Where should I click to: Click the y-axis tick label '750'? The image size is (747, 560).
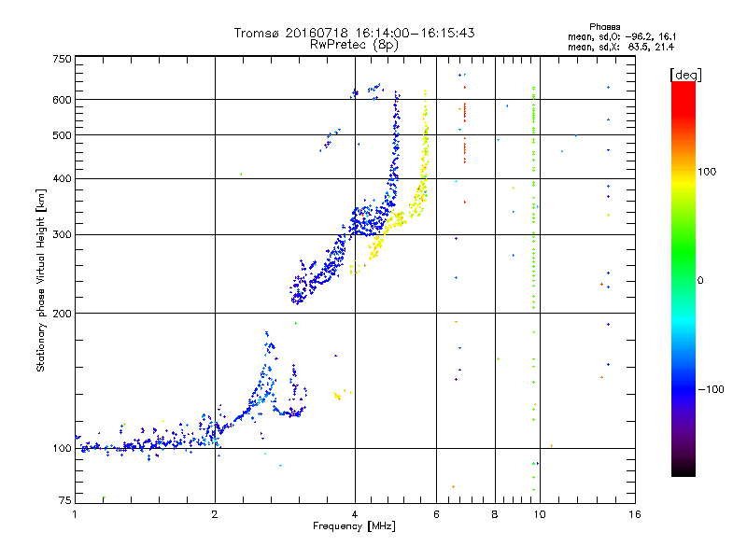(62, 59)
